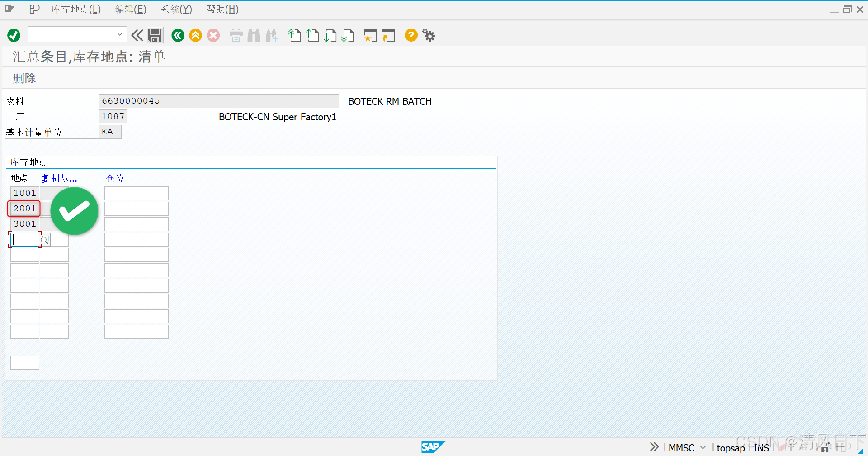Click the Enter (green checkmark) confirm icon
The height and width of the screenshot is (456, 868).
(14, 35)
